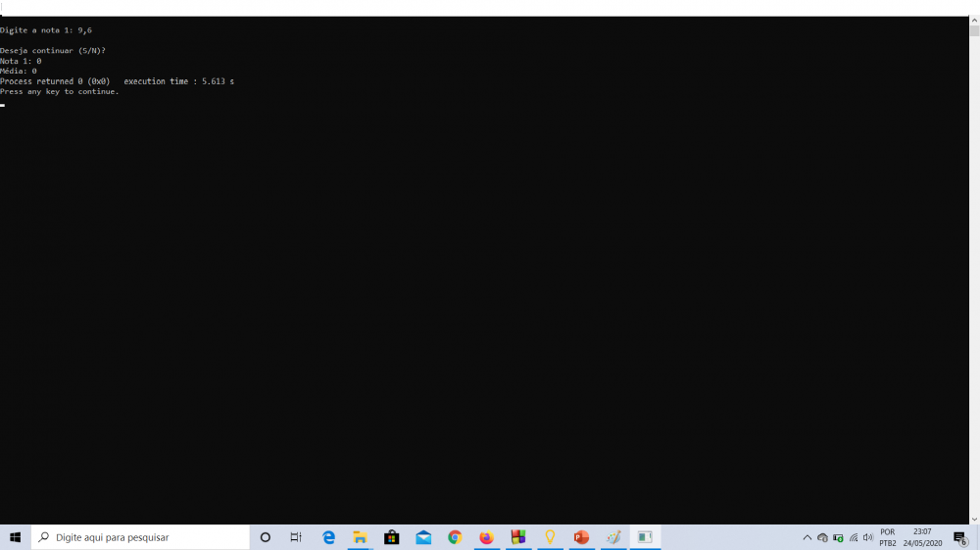Open the lightbulb Tips app on taskbar
The height and width of the screenshot is (550, 980).
pyautogui.click(x=550, y=537)
